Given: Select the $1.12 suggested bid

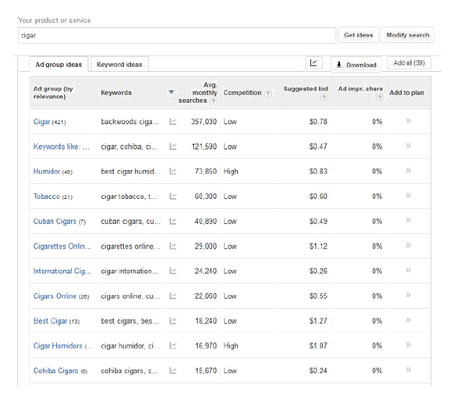Looking at the screenshot, I should point(318,246).
